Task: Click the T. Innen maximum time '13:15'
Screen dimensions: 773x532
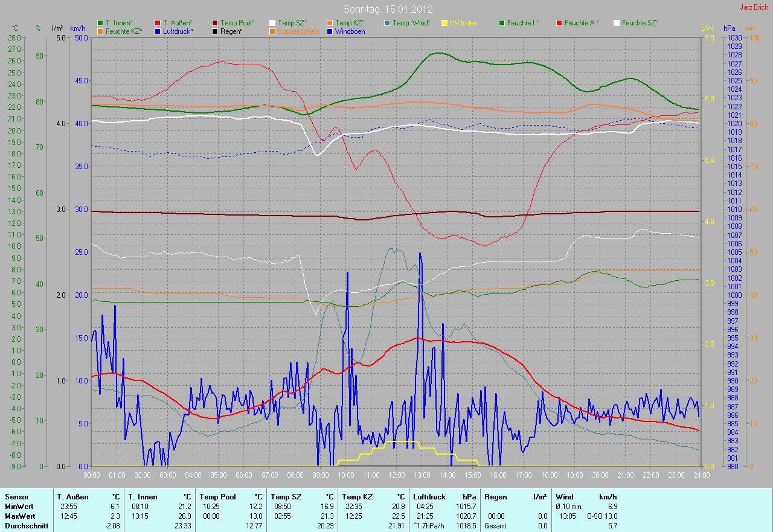Action: pos(140,516)
